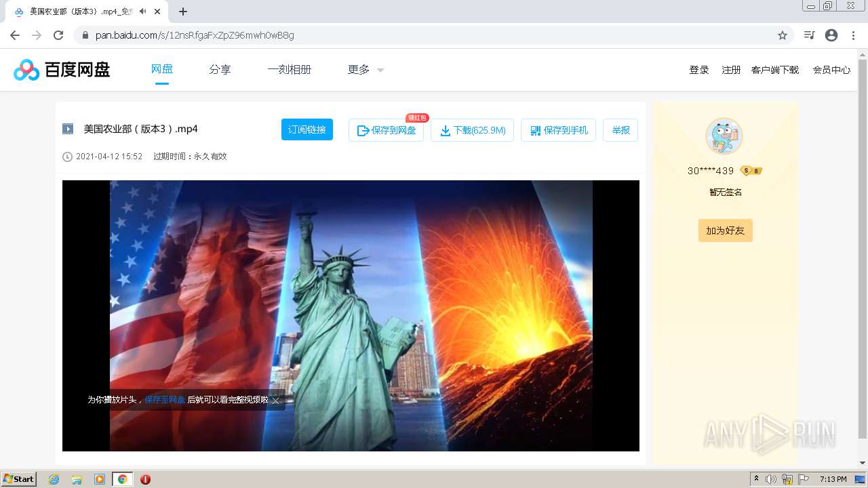Click the 登录 link
This screenshot has height=488, width=868.
[x=699, y=70]
